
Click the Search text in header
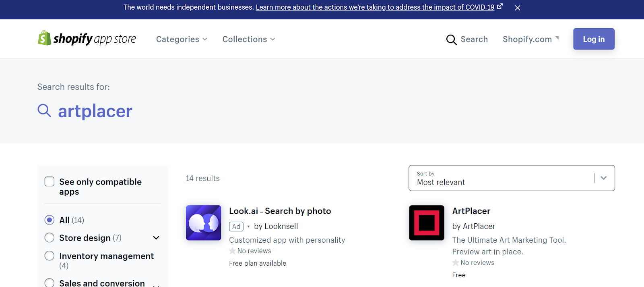pos(474,39)
